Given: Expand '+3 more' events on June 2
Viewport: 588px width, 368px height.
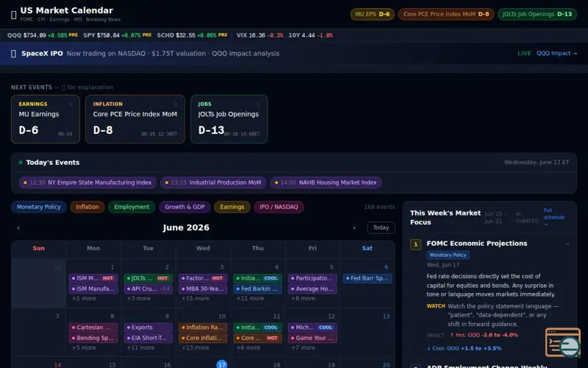Looking at the screenshot, I should pos(138,299).
